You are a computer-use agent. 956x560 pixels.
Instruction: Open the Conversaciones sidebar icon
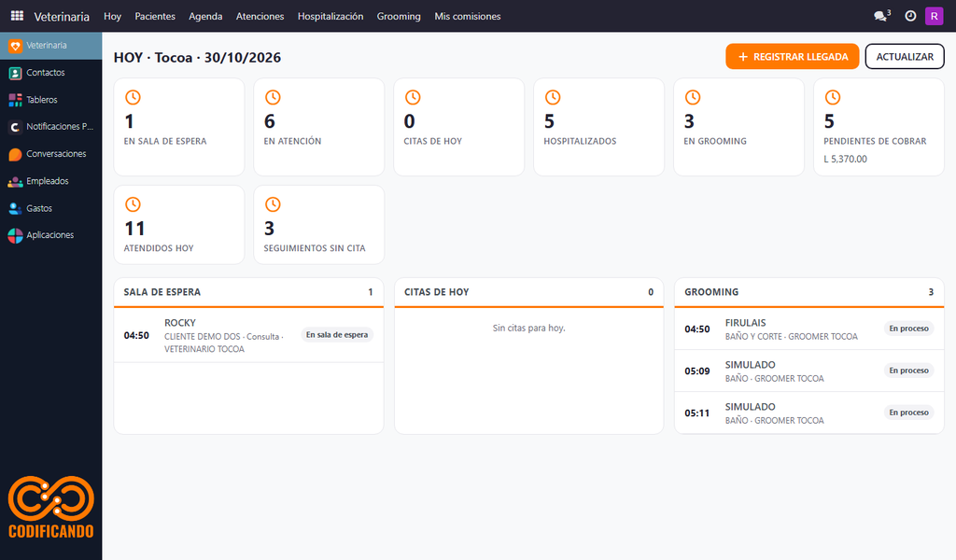15,154
